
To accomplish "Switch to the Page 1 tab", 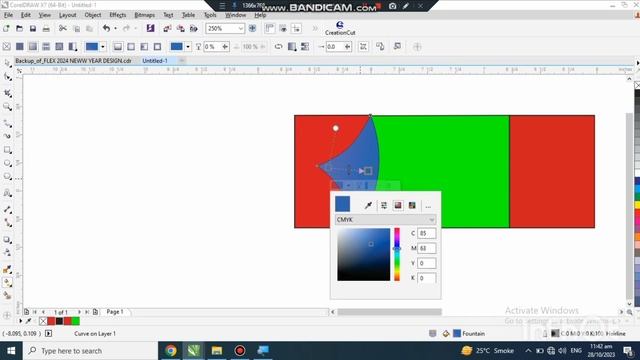I will pyautogui.click(x=115, y=312).
